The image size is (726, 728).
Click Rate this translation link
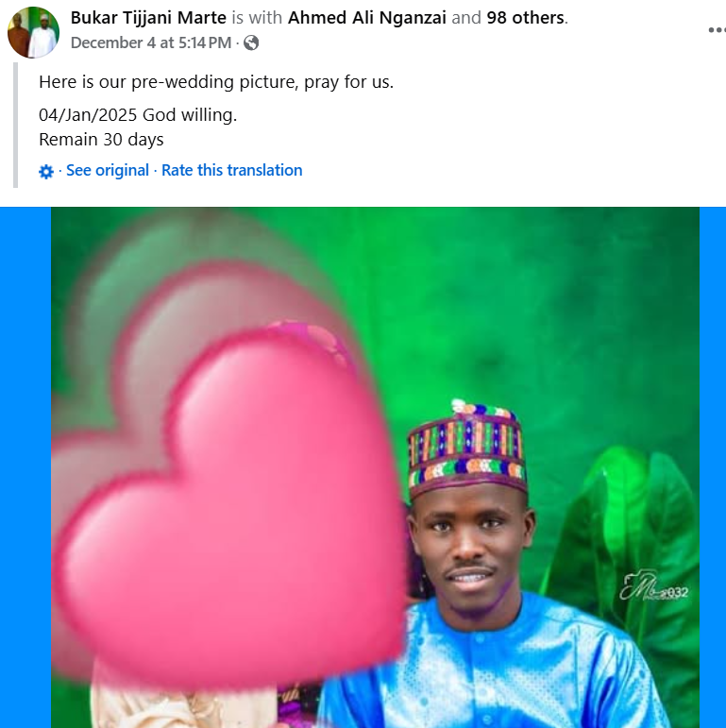231,170
